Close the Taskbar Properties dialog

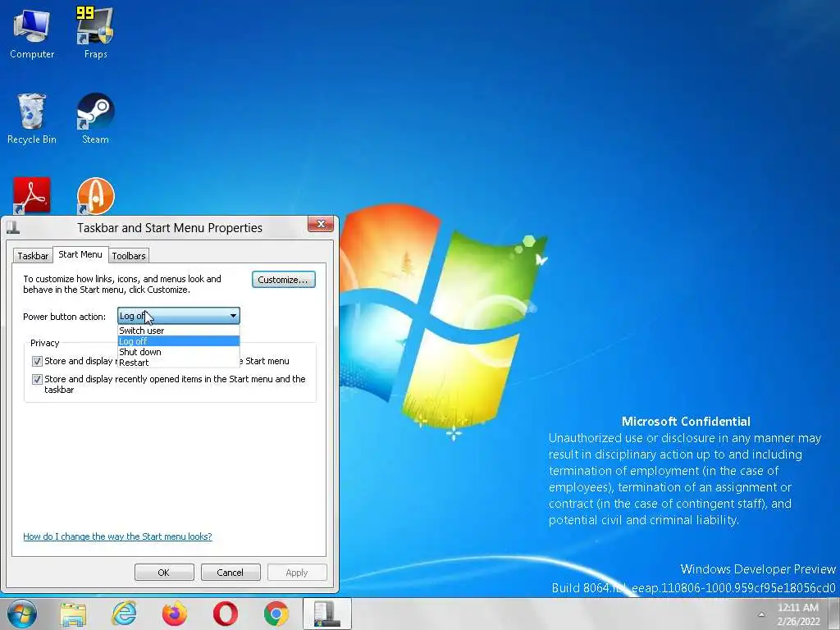[x=321, y=224]
